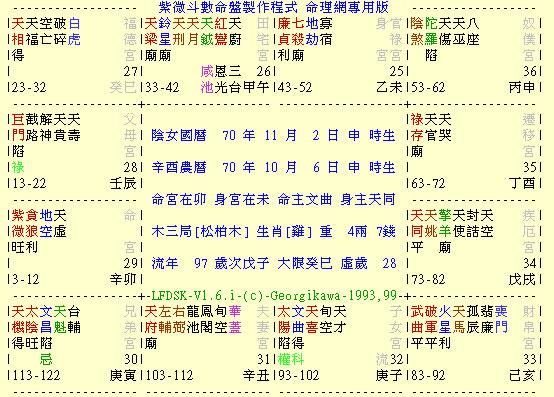Click the green LFDSK-V1.6.i copyright line
This screenshot has height=397, width=554.
(274, 295)
